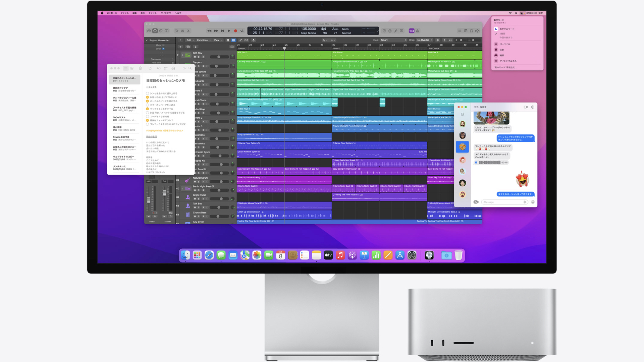Image resolution: width=644 pixels, height=362 pixels.
Task: Open the Mixer from the control bar
Action: point(182,31)
